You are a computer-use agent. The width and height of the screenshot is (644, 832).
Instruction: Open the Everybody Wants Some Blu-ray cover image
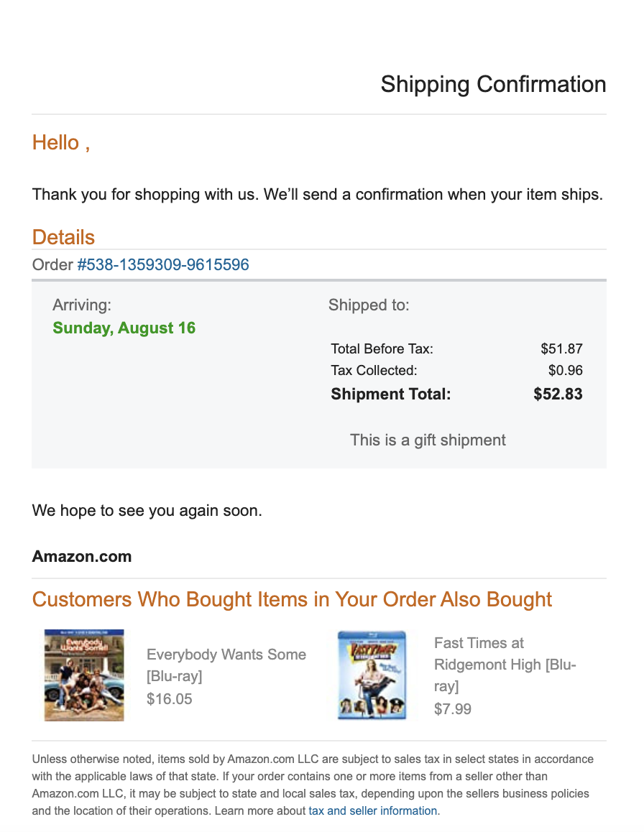click(x=84, y=675)
